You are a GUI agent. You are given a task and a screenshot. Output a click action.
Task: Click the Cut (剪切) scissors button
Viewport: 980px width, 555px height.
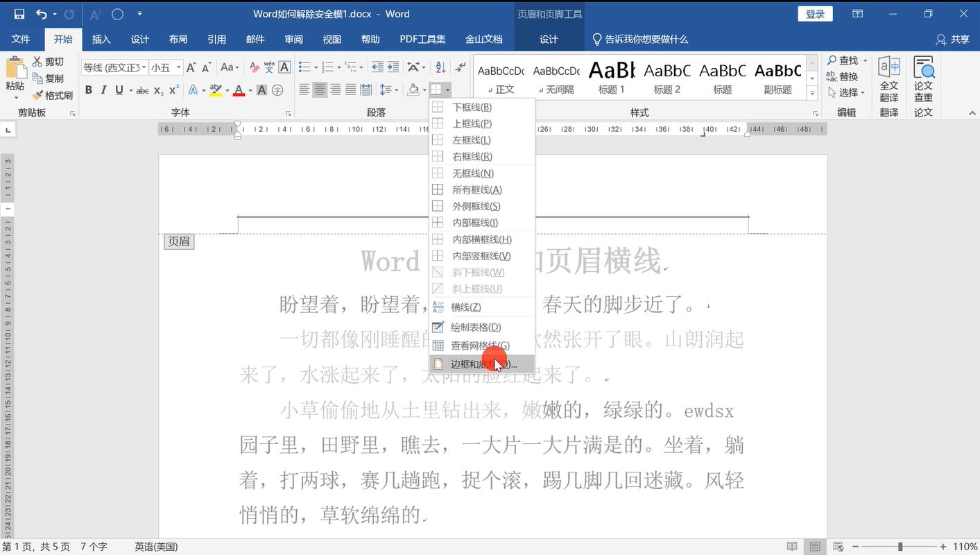[x=47, y=62]
